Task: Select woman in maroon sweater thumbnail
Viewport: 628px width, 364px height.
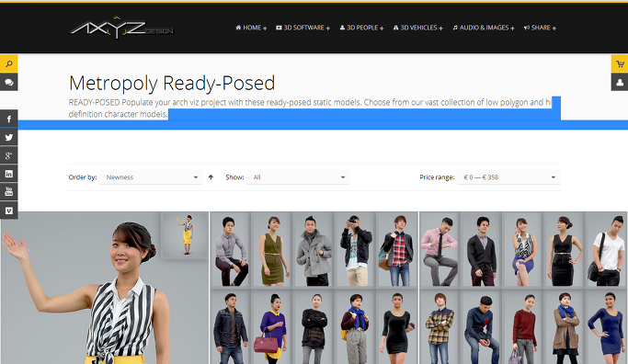Action: coord(523,326)
